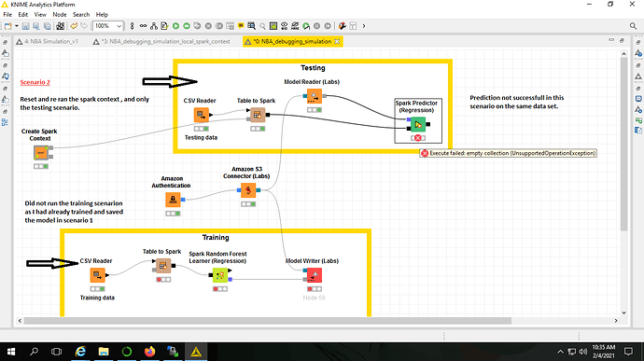The image size is (644, 361).
Task: Switch to NBA_debugging_simulation_local_spark_context tab
Action: pos(161,41)
